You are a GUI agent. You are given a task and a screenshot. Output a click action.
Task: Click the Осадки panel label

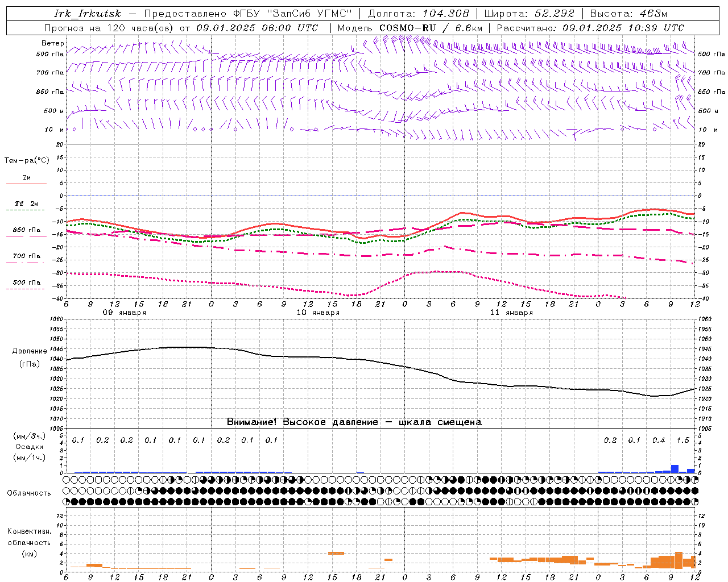click(29, 447)
